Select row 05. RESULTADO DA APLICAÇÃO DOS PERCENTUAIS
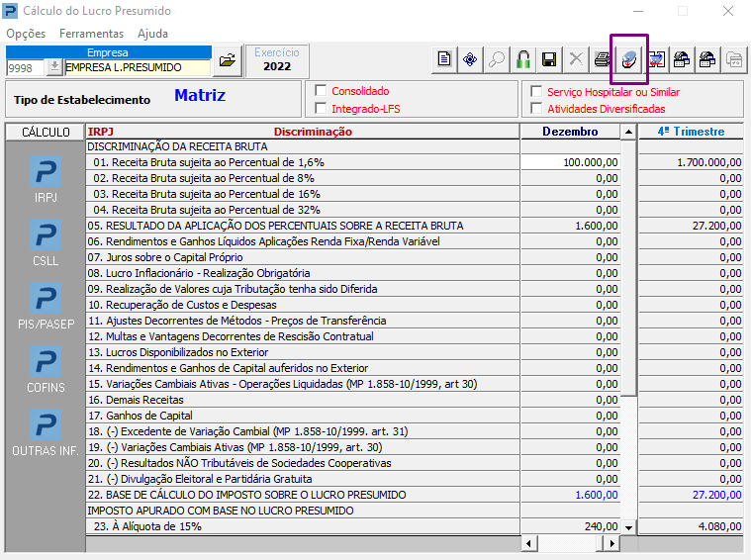Image resolution: width=751 pixels, height=560 pixels. (x=303, y=226)
